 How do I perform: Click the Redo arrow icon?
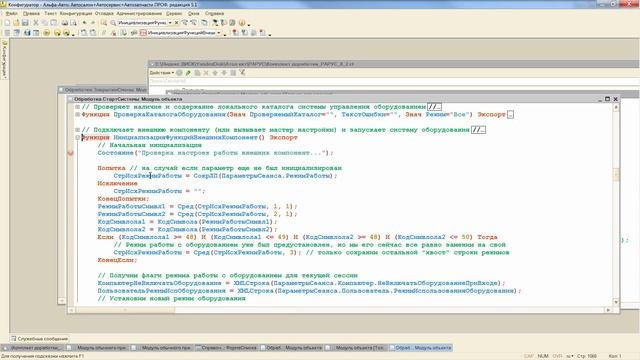click(x=93, y=23)
